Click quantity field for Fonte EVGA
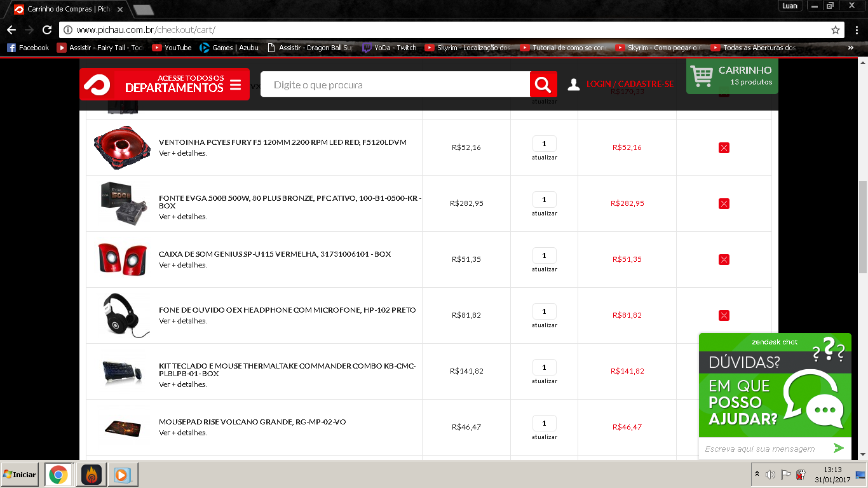The width and height of the screenshot is (868, 488). click(545, 200)
